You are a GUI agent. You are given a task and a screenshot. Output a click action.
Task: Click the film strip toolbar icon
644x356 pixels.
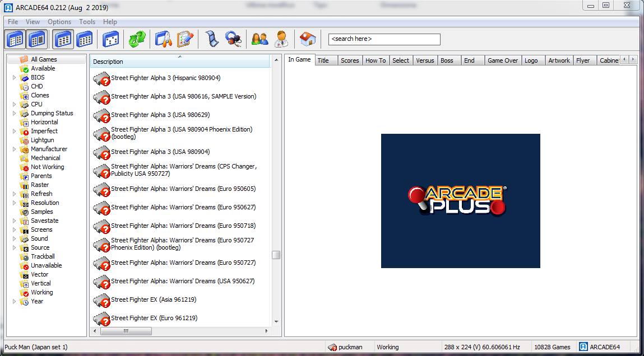[211, 39]
